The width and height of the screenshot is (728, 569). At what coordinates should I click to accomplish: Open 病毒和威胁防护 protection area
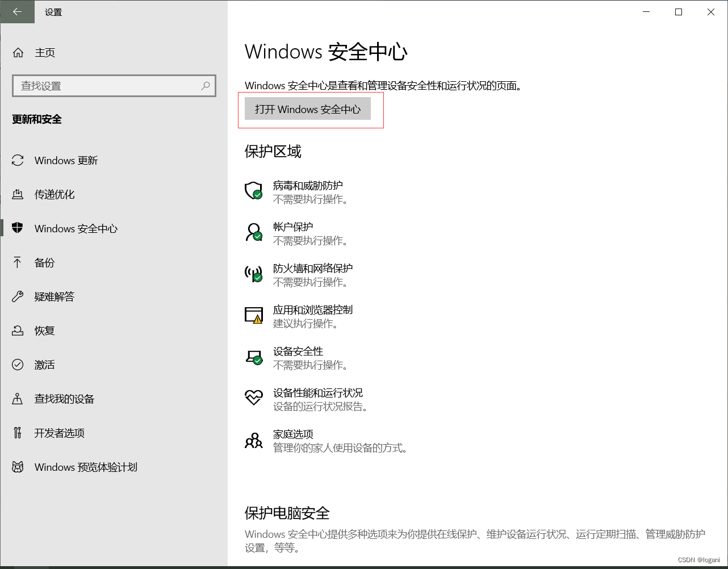point(308,186)
